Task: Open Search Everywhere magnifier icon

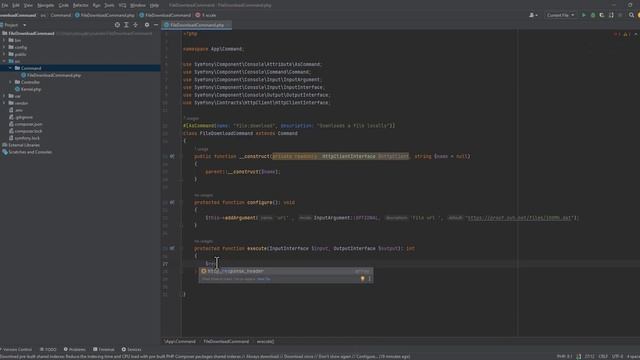Action: tap(631, 15)
